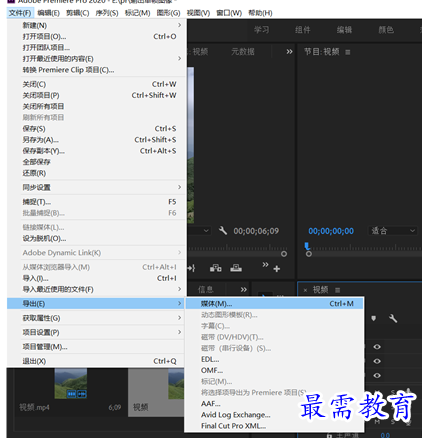Choose 关闭(C) menu entry
Viewport: 422px width, 438px height.
pyautogui.click(x=97, y=84)
